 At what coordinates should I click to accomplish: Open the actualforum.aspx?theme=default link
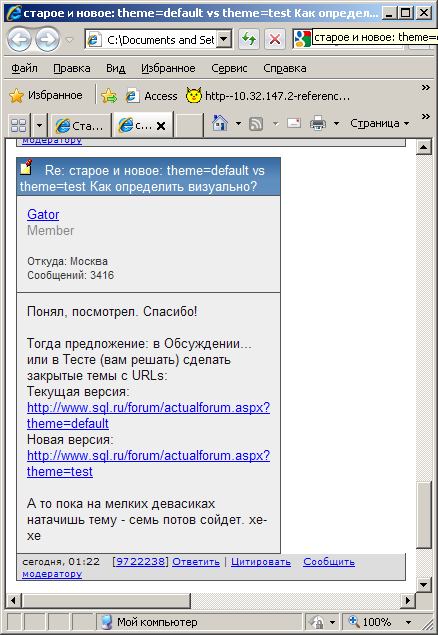[x=148, y=415]
